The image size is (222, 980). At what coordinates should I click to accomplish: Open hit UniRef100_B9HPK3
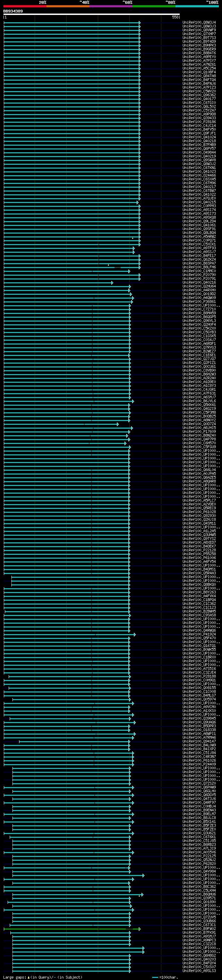click(x=199, y=46)
